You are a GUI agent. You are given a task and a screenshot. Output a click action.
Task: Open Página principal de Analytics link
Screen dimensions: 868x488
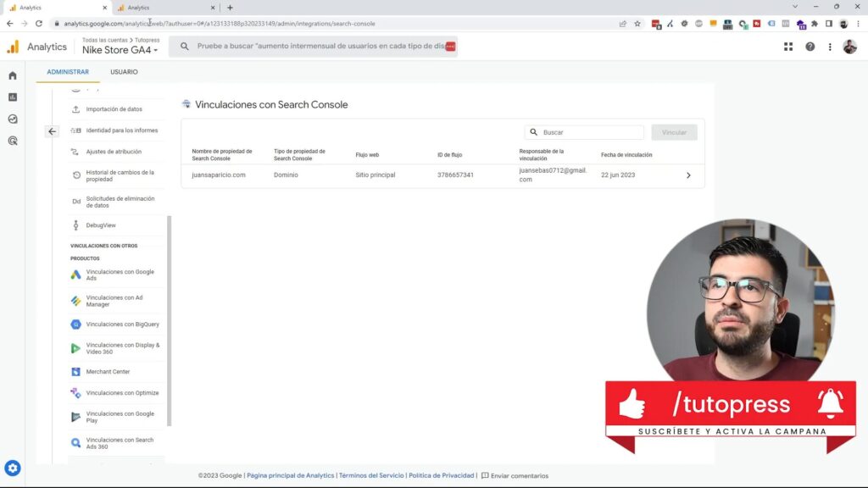click(x=291, y=476)
